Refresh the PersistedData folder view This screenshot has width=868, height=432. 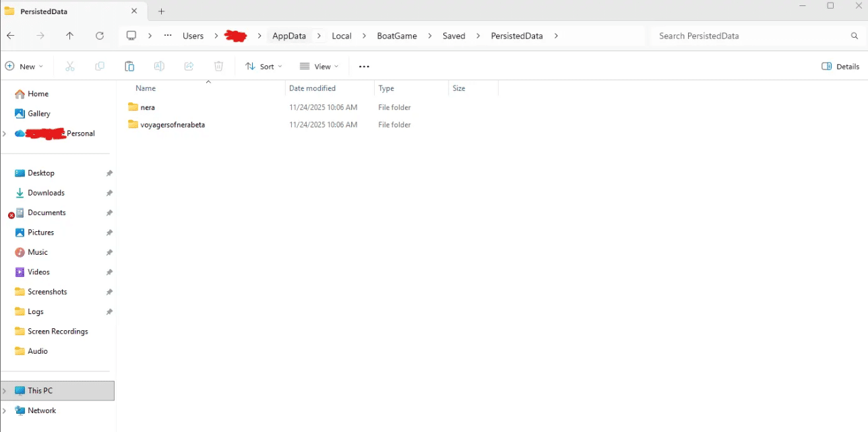100,36
